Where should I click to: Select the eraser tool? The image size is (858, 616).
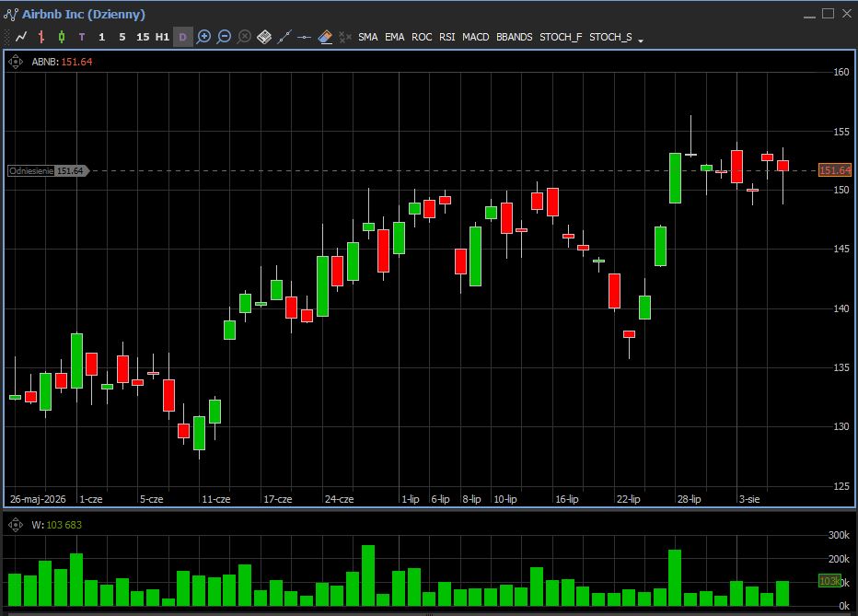[x=325, y=37]
